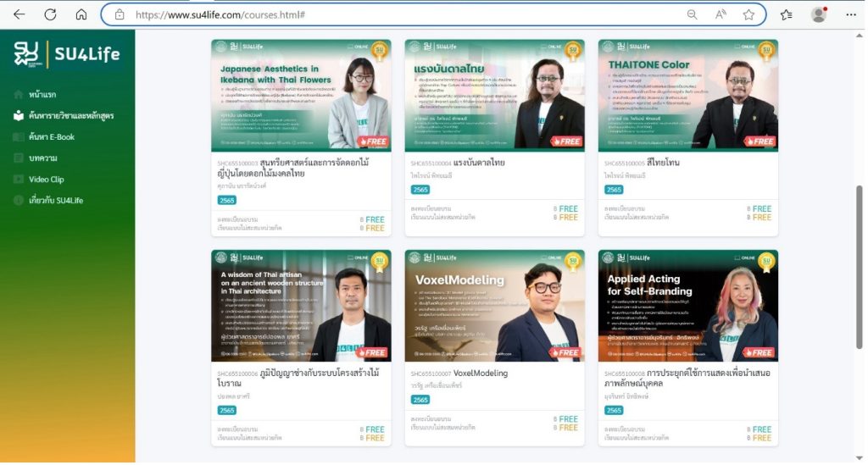Open the favorites list icon
Screen dimensions: 868x465
pos(787,14)
